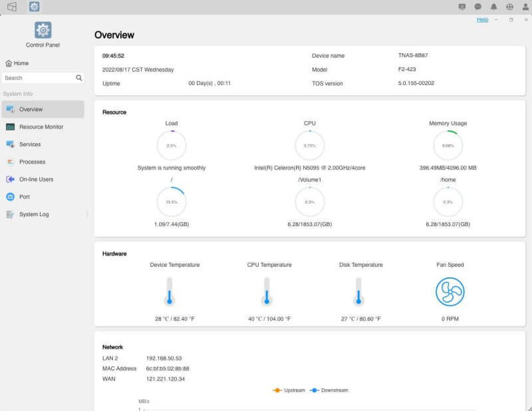Open Port page
The height and width of the screenshot is (411, 532).
point(43,197)
